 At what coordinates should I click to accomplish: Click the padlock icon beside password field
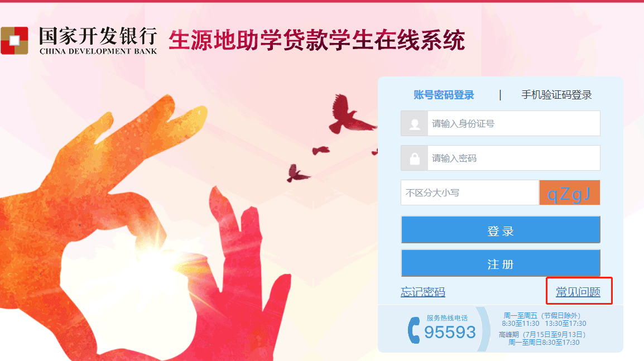[x=415, y=158]
